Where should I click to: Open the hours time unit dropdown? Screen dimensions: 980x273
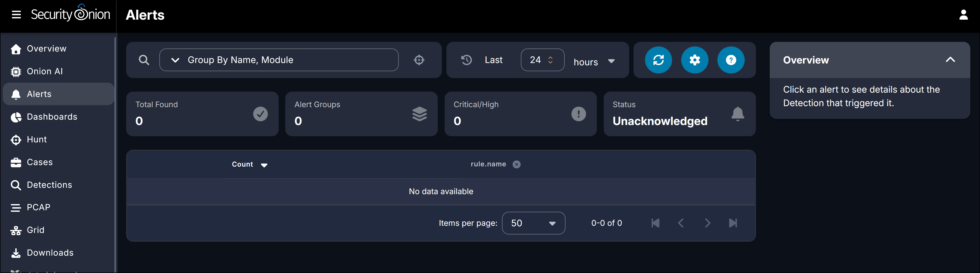coord(594,61)
